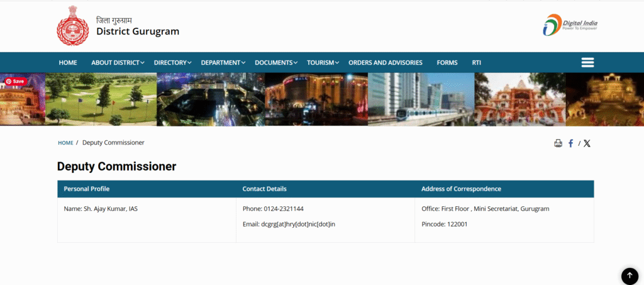The image size is (644, 285).
Task: Click the metro train banner image
Action: click(421, 99)
